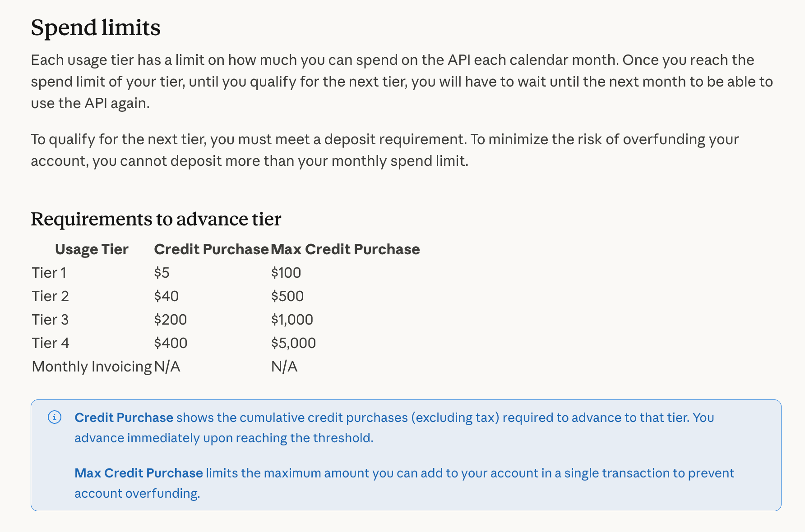This screenshot has height=532, width=805.
Task: Select the "Tier 4" row label
Action: pos(51,343)
